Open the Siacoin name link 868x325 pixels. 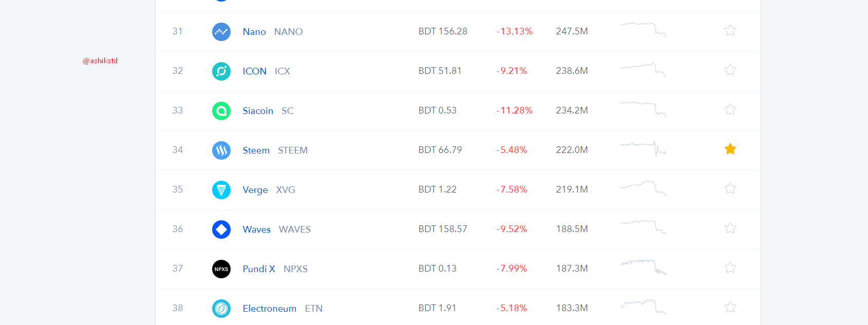[258, 111]
